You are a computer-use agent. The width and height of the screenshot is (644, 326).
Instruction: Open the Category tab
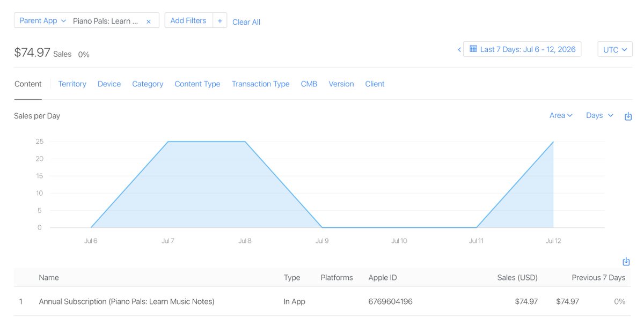tap(148, 84)
